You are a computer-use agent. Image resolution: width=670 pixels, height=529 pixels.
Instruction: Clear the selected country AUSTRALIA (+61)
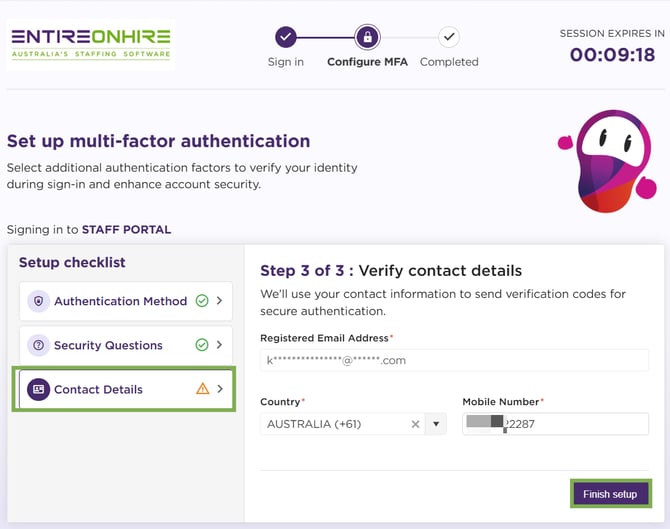pos(415,424)
